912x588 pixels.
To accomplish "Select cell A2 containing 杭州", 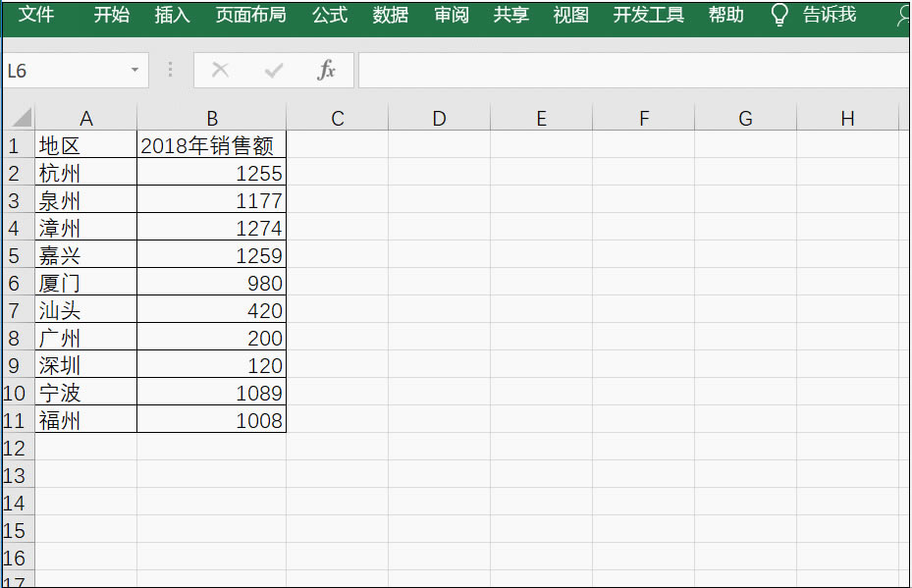I will click(86, 172).
